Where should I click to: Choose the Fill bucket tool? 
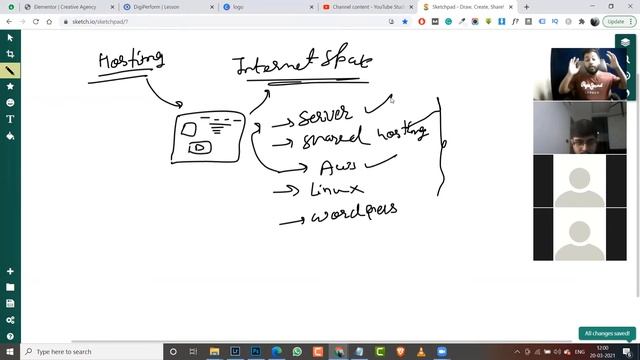coord(10,136)
